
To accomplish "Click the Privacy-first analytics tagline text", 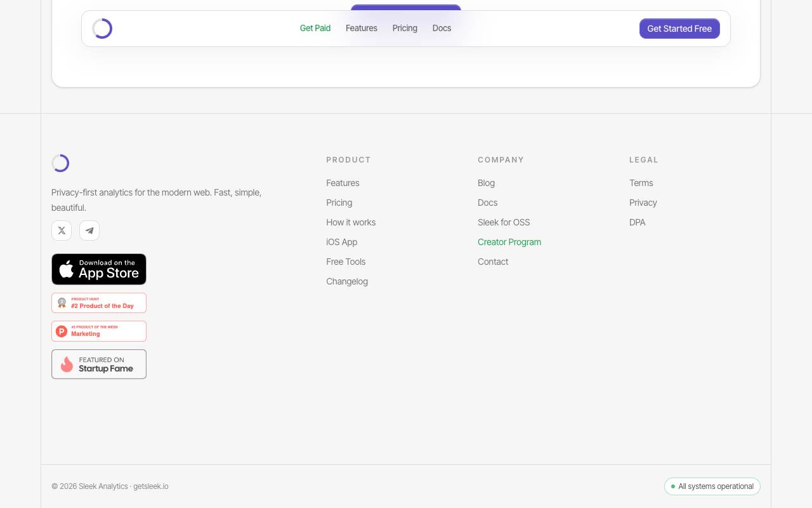I will coord(157,200).
